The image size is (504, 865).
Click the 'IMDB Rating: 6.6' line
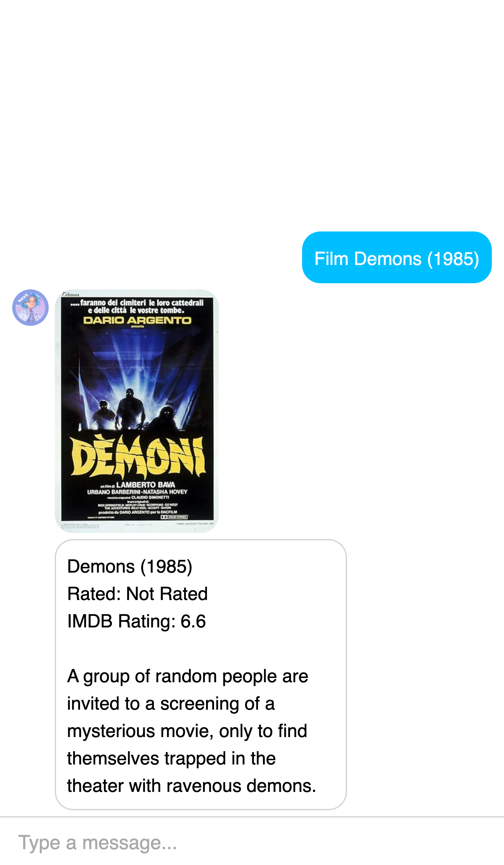(137, 621)
